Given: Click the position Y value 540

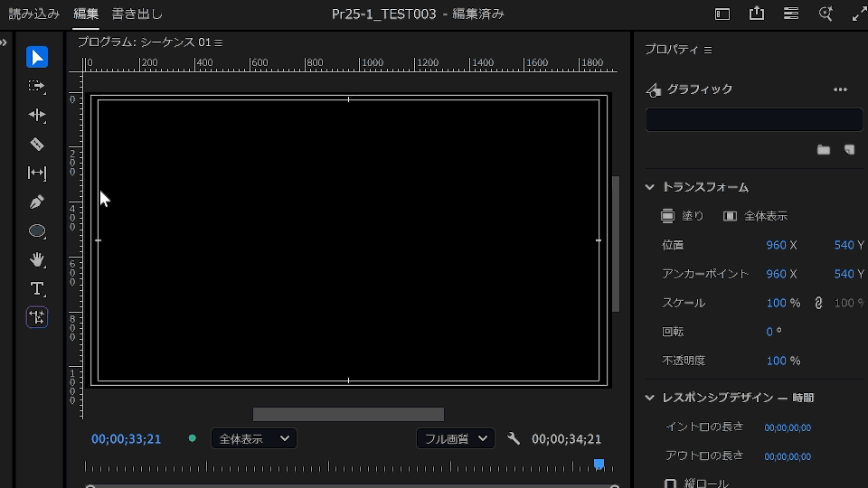Looking at the screenshot, I should point(844,245).
